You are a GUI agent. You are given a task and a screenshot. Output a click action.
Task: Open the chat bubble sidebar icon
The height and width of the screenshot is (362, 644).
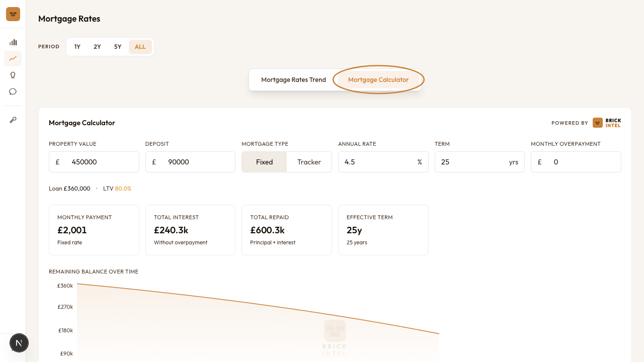pyautogui.click(x=13, y=92)
